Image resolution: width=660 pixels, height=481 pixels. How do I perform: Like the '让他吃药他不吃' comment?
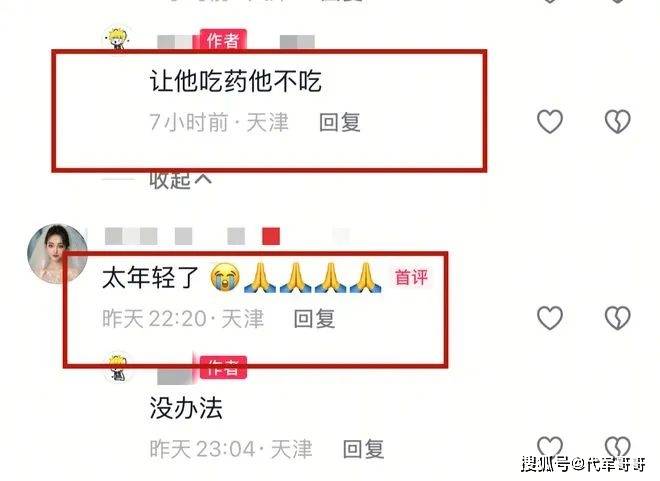pos(550,121)
